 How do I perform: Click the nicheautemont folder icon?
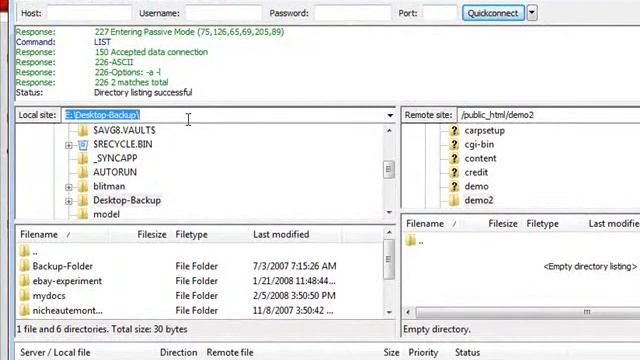coord(24,311)
